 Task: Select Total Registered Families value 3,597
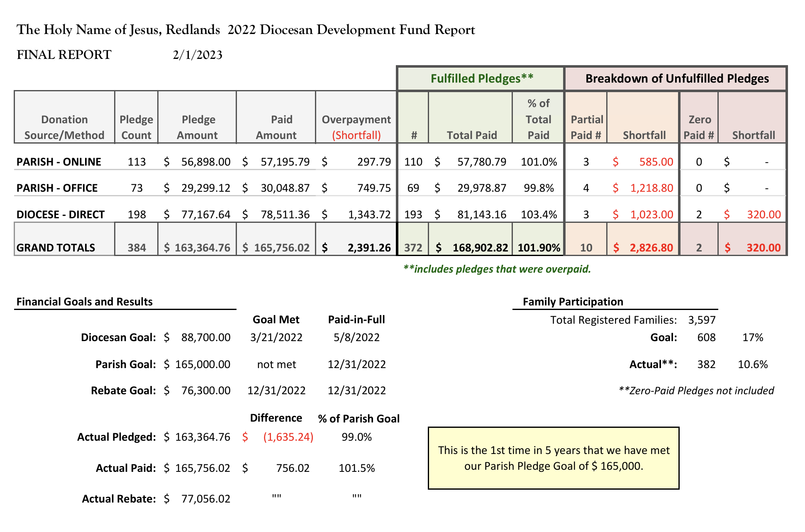click(702, 320)
